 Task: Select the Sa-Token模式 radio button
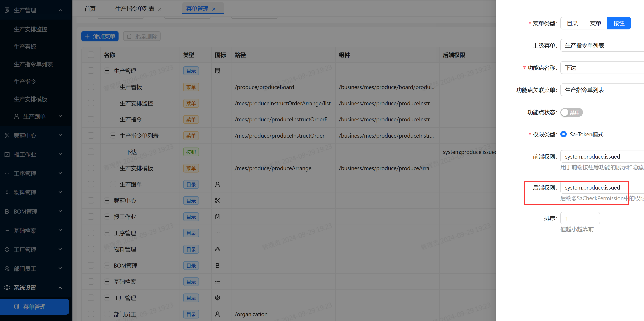563,134
